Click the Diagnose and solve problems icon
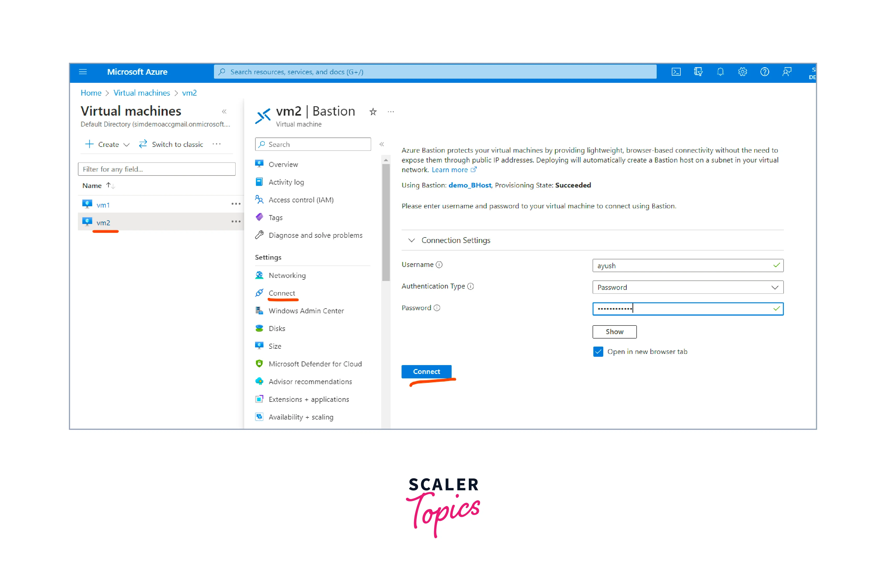 (260, 235)
